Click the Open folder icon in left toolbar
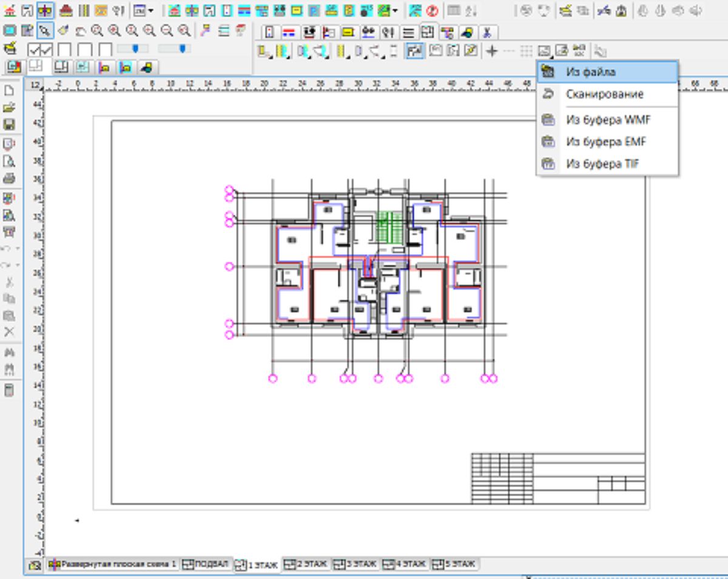Screen dimensions: 728x579 click(9, 107)
